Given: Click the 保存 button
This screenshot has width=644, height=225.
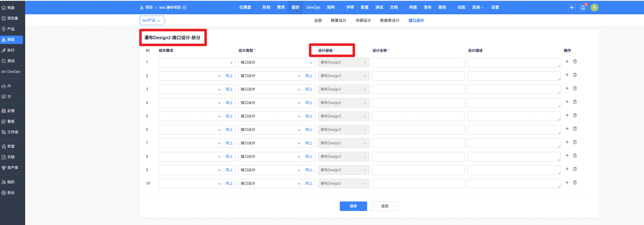Looking at the screenshot, I should point(353,206).
